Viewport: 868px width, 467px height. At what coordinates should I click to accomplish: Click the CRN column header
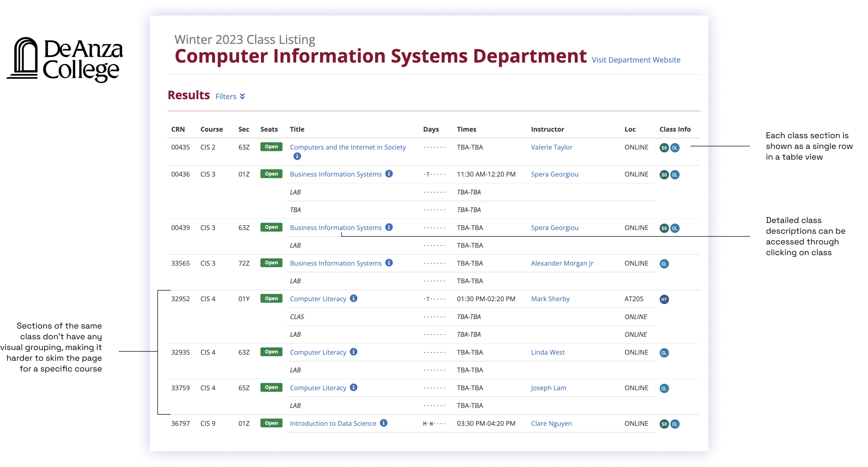(178, 129)
